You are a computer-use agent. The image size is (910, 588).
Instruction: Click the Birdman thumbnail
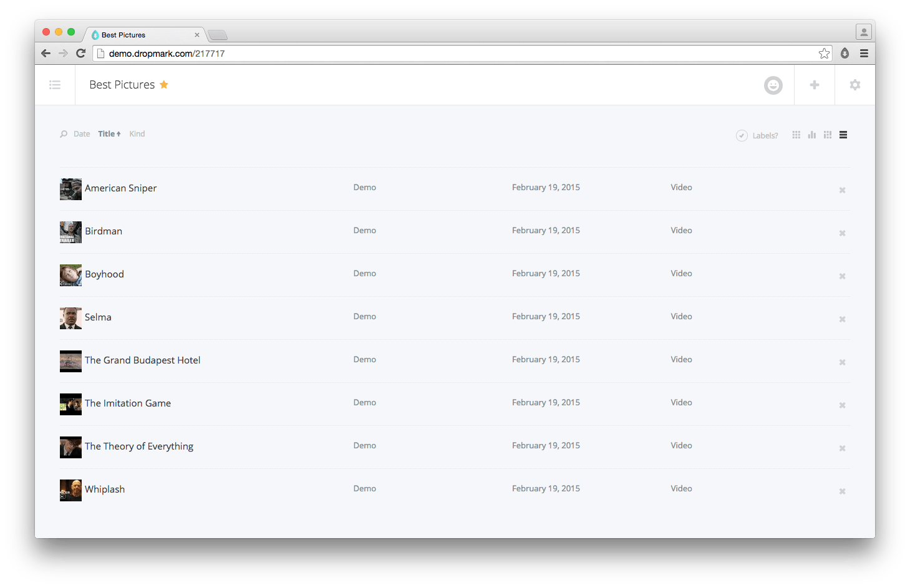(70, 232)
